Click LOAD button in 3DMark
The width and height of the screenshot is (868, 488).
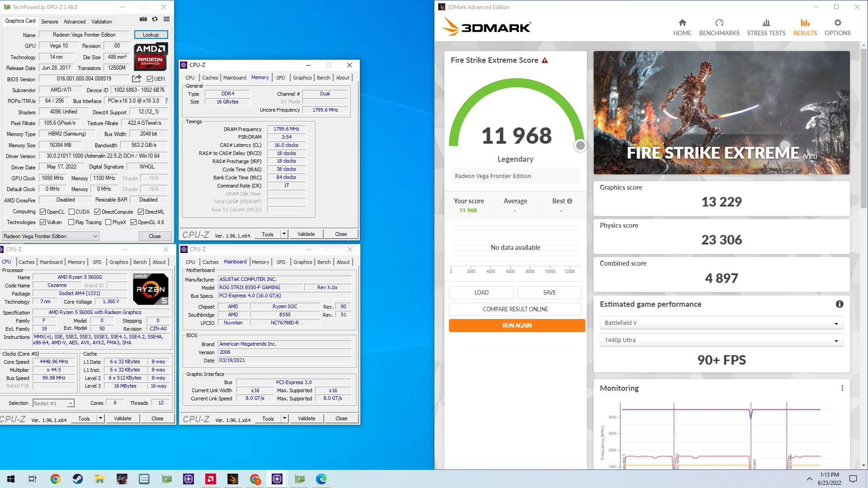481,292
